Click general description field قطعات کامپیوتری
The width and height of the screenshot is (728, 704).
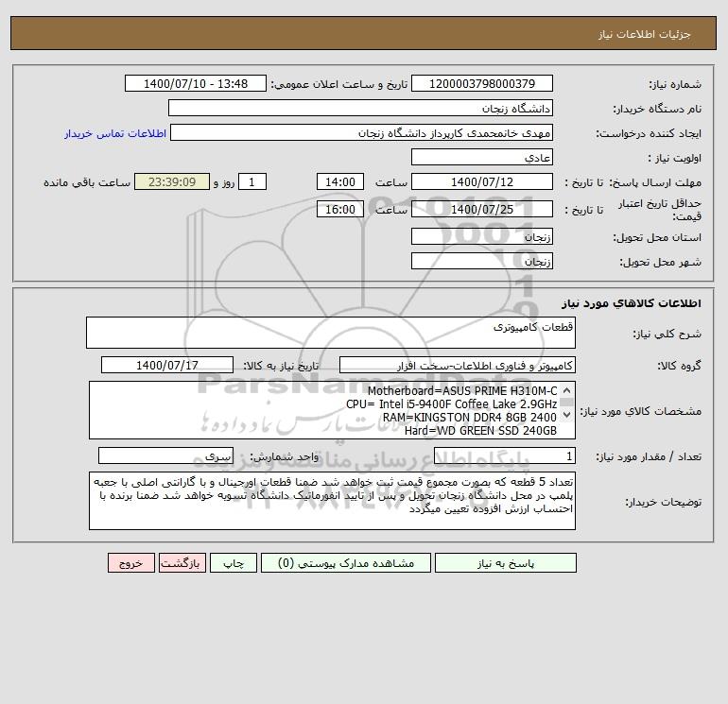click(331, 333)
